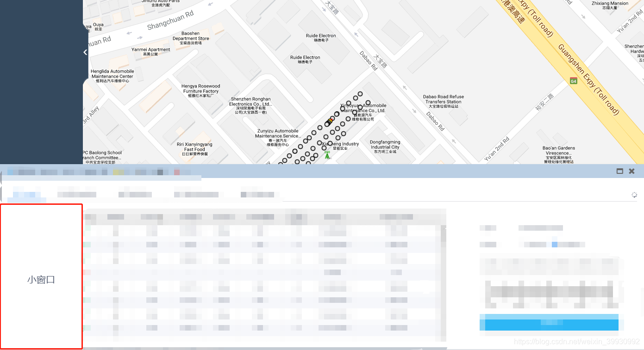Click Xinyuyuan Automobile Maintenance Co. label
The width and height of the screenshot is (644, 350).
[363, 112]
